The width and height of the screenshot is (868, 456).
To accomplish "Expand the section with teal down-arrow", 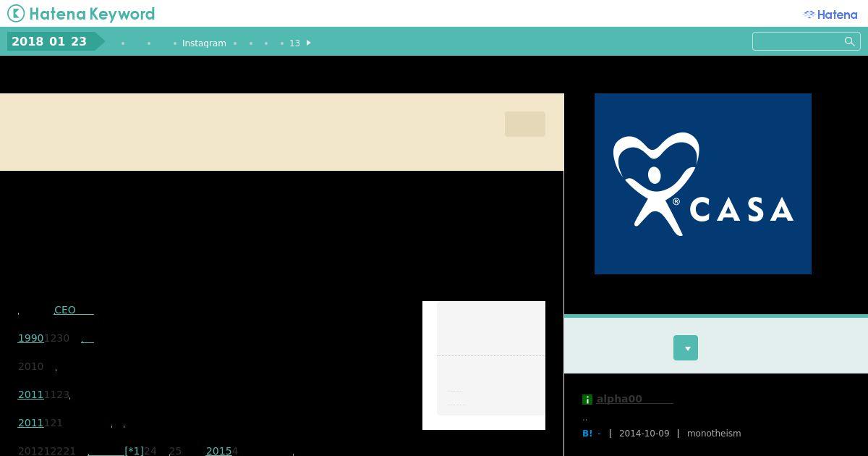I will coord(686,347).
